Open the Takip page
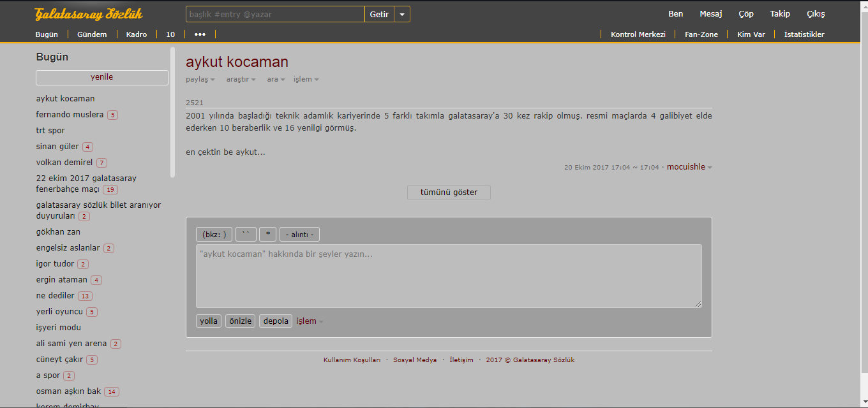The image size is (868, 408). (x=780, y=14)
